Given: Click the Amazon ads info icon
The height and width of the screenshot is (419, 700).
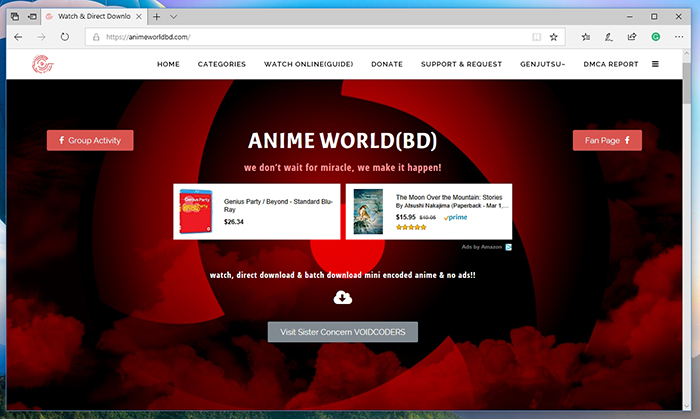Looking at the screenshot, I should pyautogui.click(x=508, y=247).
